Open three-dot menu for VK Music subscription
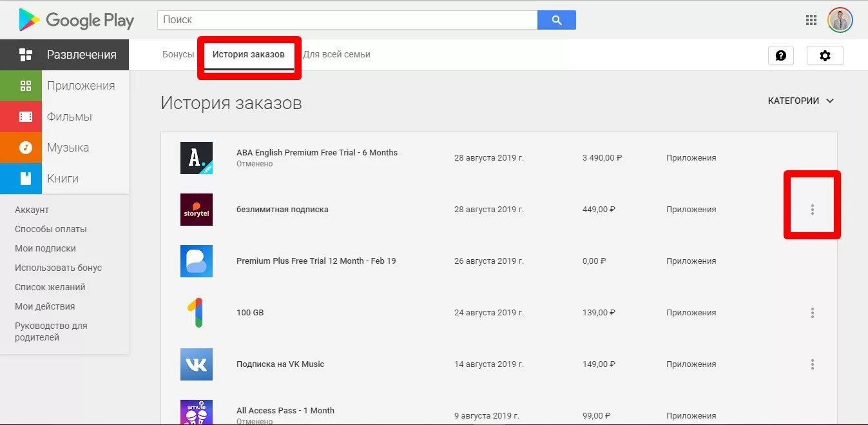 (812, 364)
